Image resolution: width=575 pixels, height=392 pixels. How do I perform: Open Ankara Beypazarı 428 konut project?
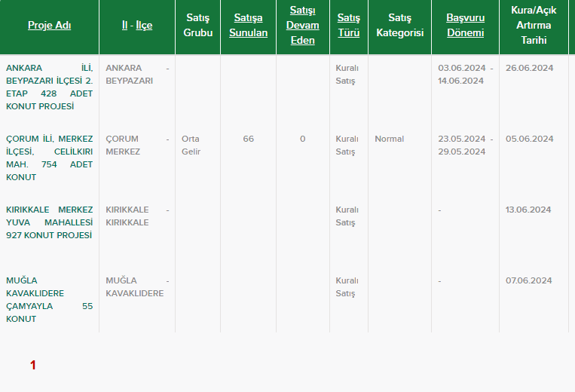[x=49, y=87]
